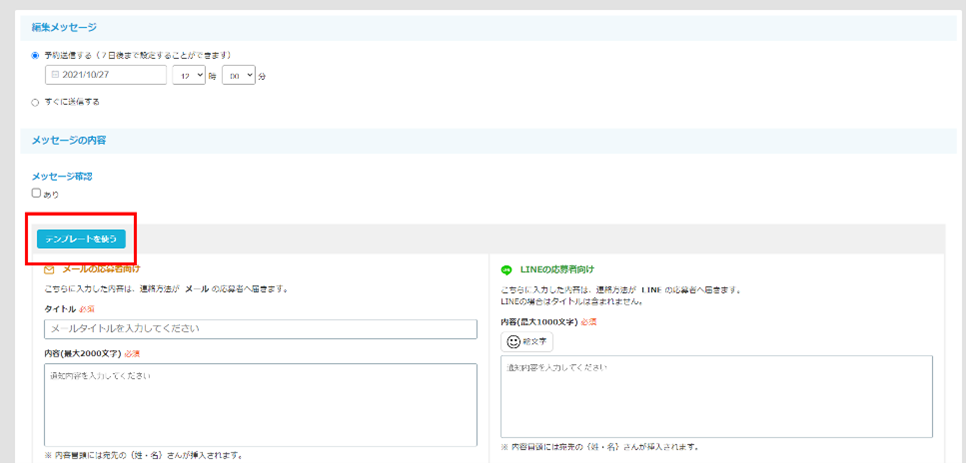The height and width of the screenshot is (463, 966).
Task: Click the green LINE icon
Action: tap(506, 270)
